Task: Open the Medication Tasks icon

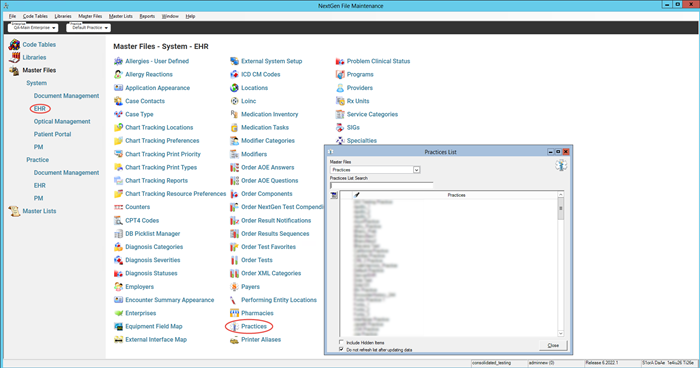Action: [x=234, y=127]
